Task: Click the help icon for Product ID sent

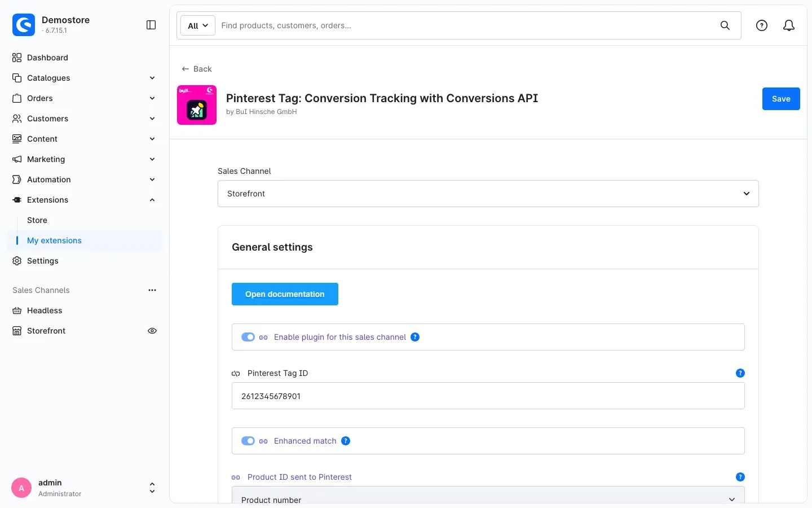Action: [740, 477]
